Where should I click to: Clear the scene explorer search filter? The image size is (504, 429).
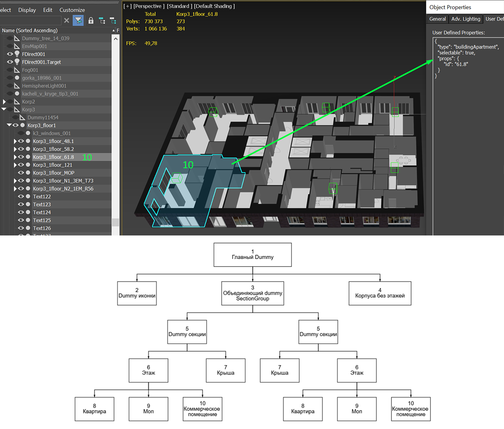(x=66, y=20)
